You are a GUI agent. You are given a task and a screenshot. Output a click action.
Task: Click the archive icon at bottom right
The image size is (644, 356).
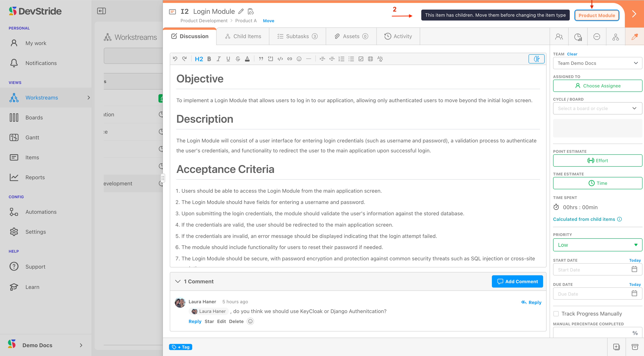click(635, 347)
